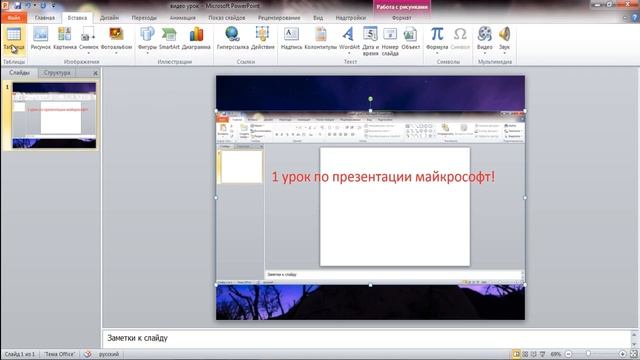
Task: Switch to the Переходы tab
Action: (144, 18)
